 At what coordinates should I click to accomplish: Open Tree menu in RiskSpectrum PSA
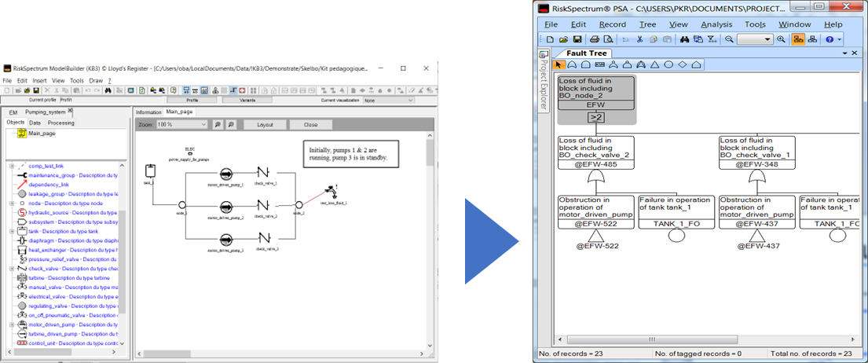[647, 24]
